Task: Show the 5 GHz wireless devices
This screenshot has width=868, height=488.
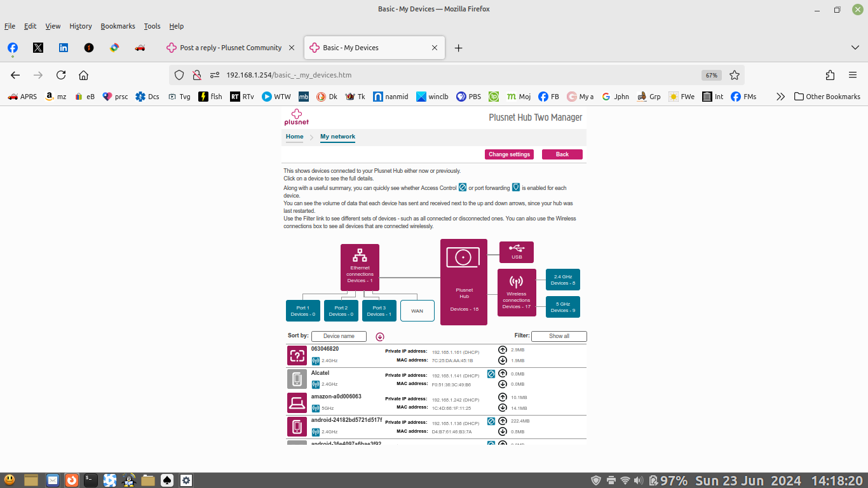Action: point(562,307)
